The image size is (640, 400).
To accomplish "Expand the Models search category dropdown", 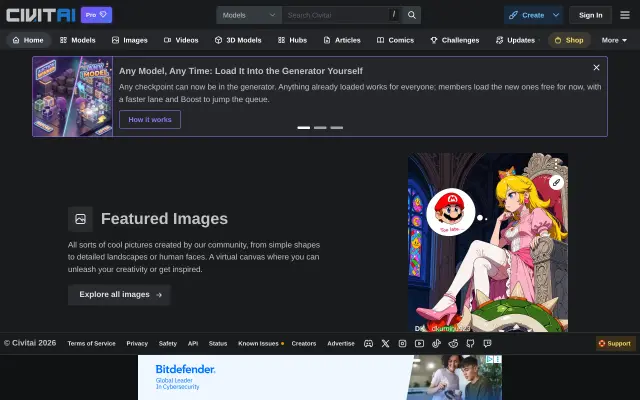I will 249,15.
